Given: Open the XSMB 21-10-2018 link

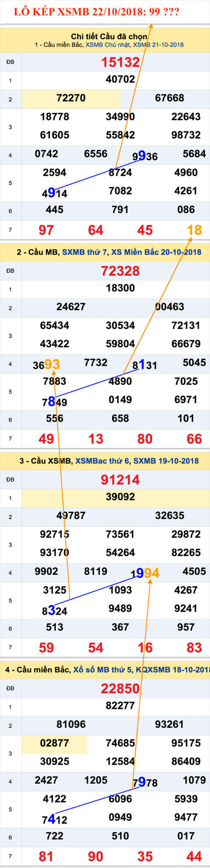Looking at the screenshot, I should 158,45.
